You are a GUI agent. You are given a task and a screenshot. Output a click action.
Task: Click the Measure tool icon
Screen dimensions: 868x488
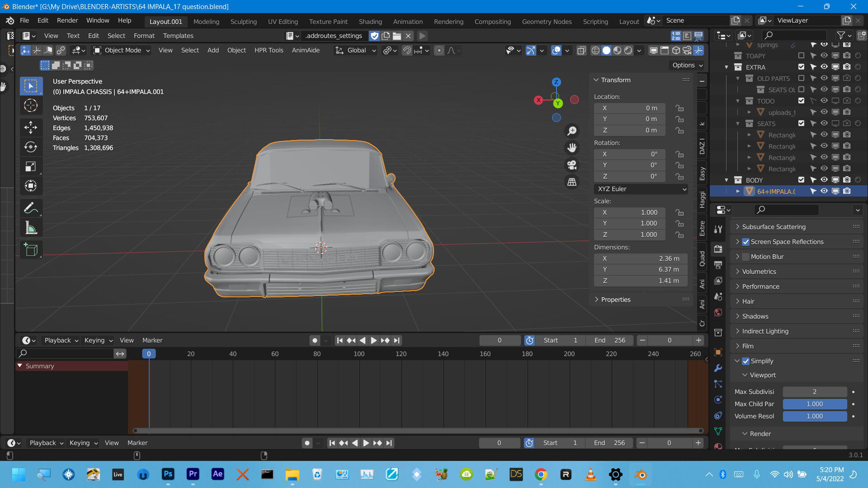(x=30, y=228)
